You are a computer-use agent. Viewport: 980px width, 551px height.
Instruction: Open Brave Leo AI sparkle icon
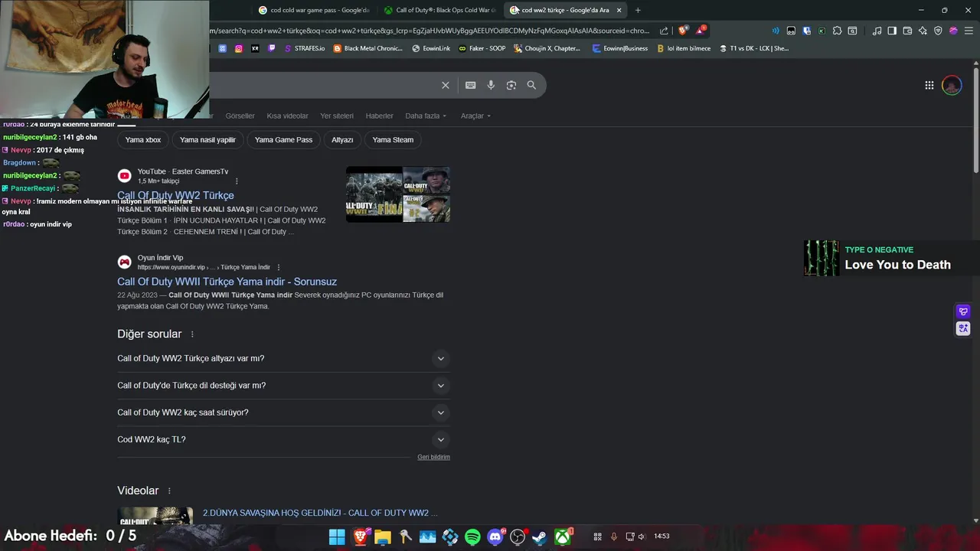(923, 31)
